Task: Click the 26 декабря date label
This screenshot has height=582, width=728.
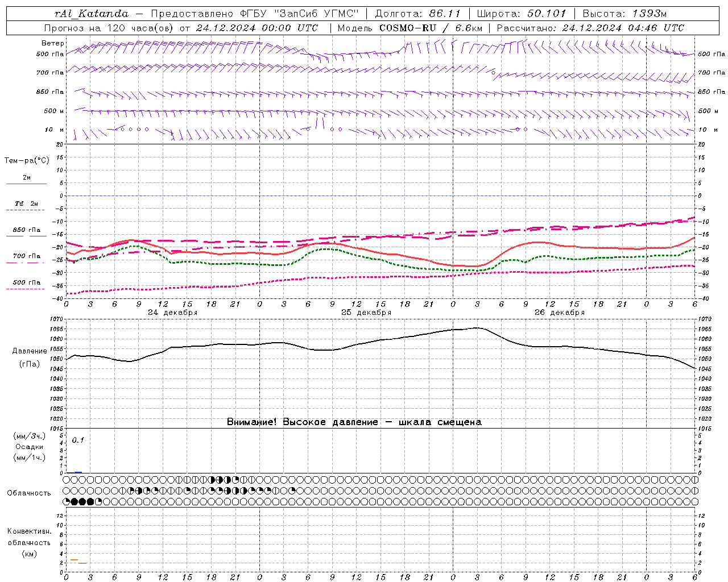Action: click(x=559, y=313)
